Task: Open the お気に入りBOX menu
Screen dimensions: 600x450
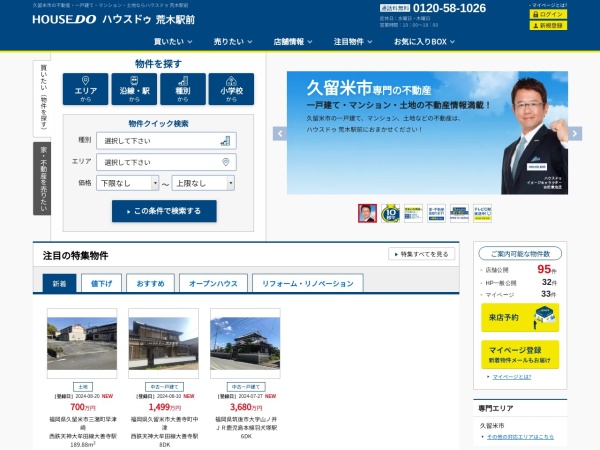Action: [x=424, y=41]
